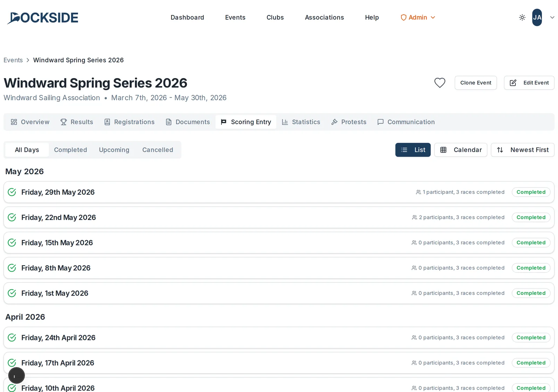Toggle the Newest First sort order
The image size is (558, 392).
522,150
